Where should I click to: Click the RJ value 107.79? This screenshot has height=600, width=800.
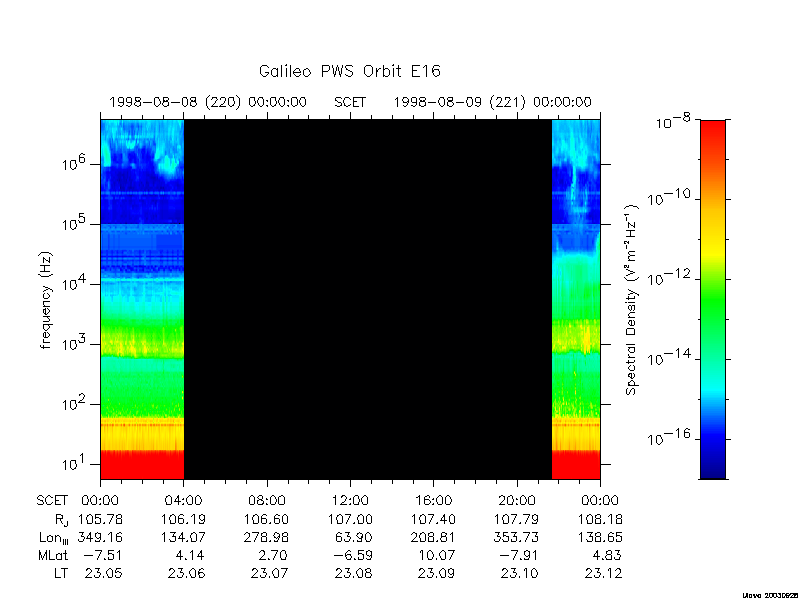pos(517,519)
